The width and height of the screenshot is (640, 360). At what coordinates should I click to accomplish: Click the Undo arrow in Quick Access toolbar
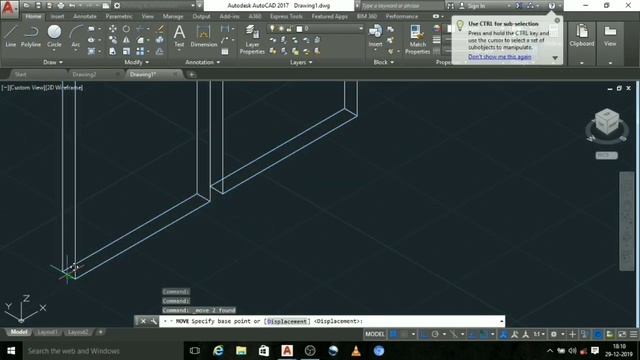click(72, 6)
